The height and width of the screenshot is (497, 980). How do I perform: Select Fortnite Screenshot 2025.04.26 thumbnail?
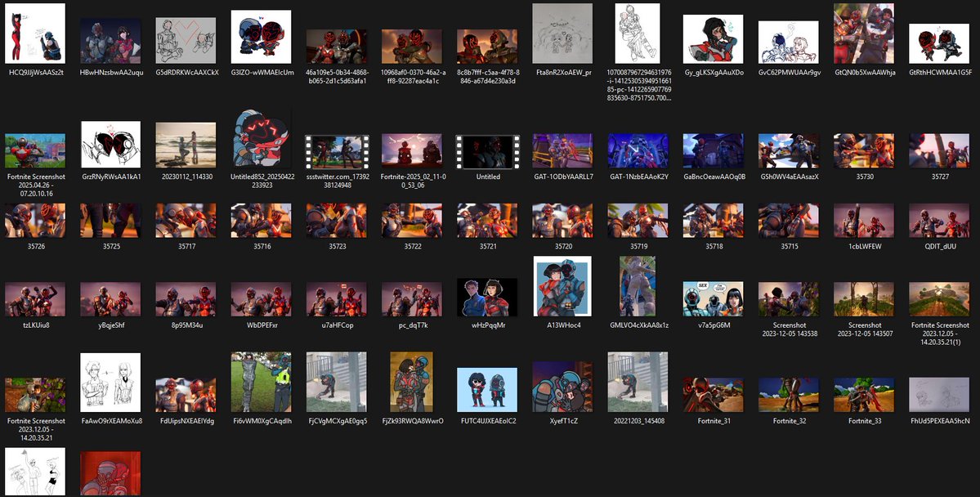tap(35, 150)
